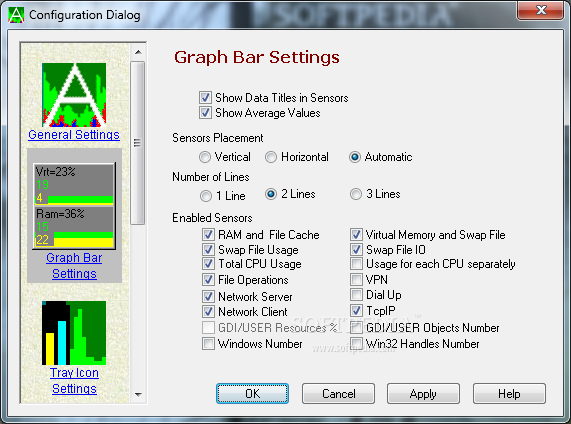Open Help for this dialog
Image resolution: width=571 pixels, height=424 pixels.
coord(509,393)
